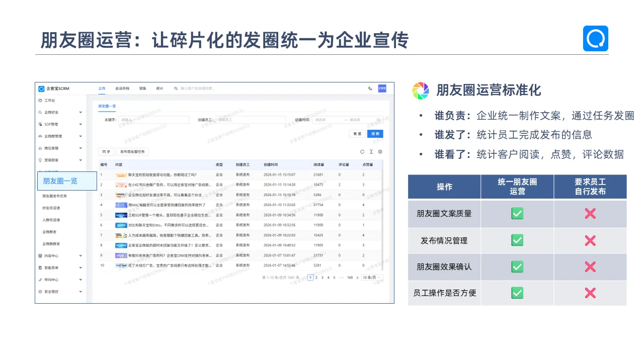Open the 10条/页 page size dropdown
The image size is (644, 362).
372,278
